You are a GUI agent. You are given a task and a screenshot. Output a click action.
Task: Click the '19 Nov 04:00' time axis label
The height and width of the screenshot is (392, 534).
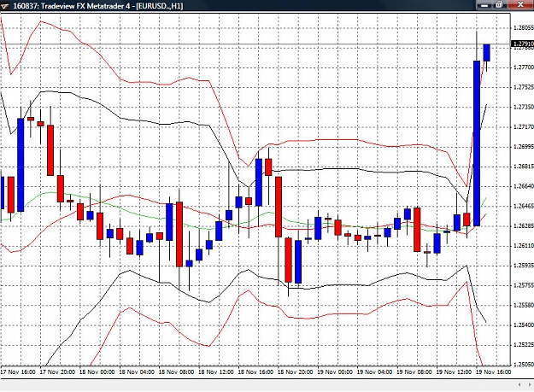coord(374,372)
